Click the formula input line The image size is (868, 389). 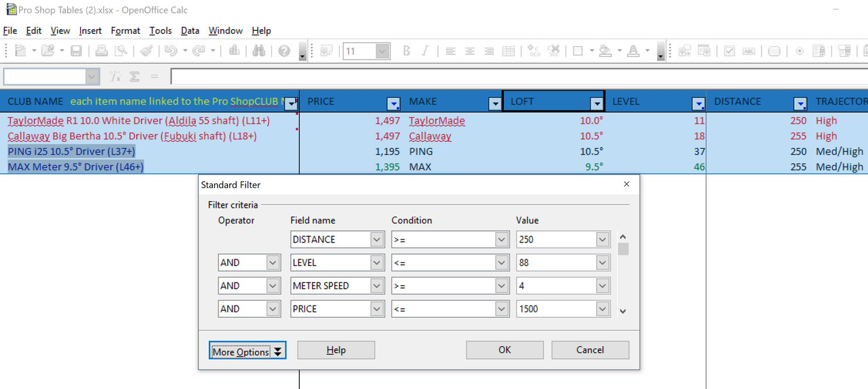519,77
